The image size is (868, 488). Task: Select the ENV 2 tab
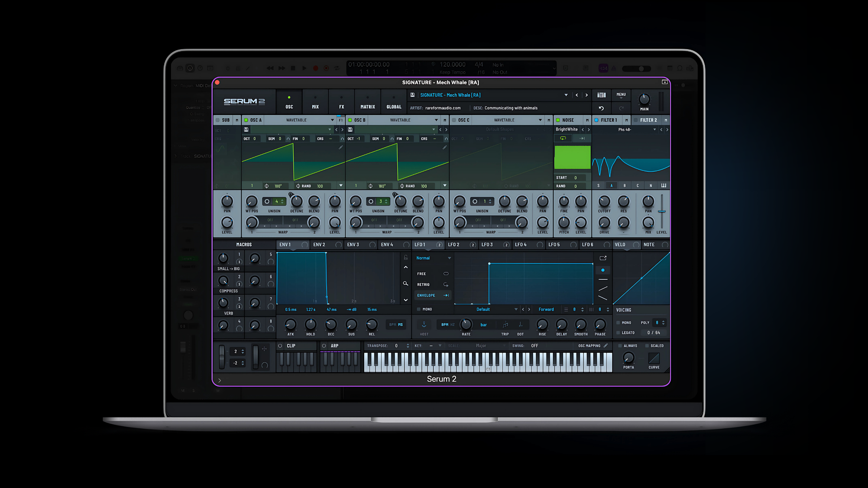coord(327,245)
